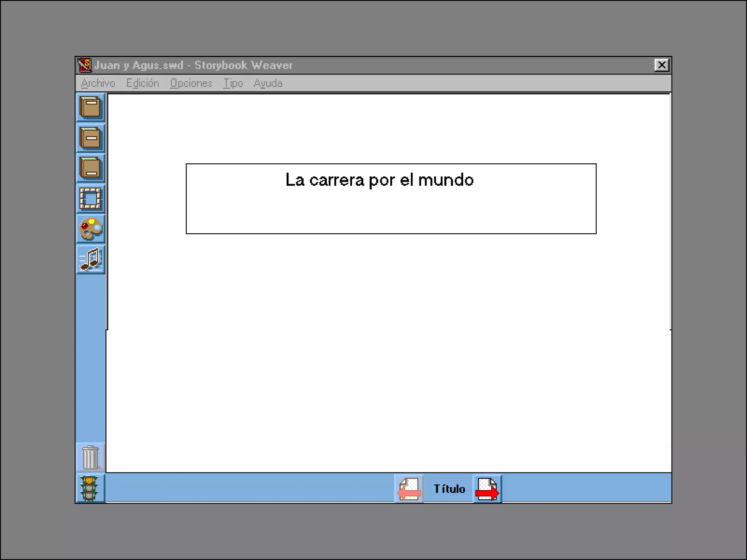This screenshot has width=747, height=560.
Task: Close the Storybook Weaver window
Action: pos(661,65)
